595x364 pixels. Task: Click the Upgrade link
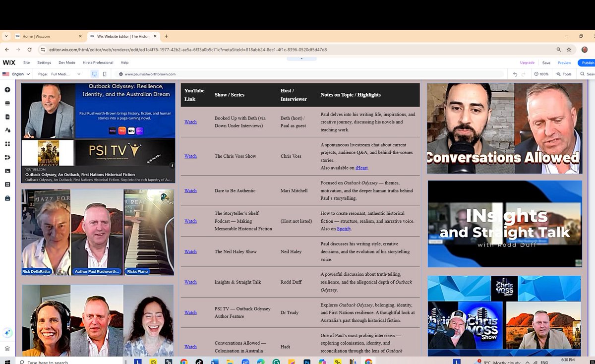[x=527, y=62]
